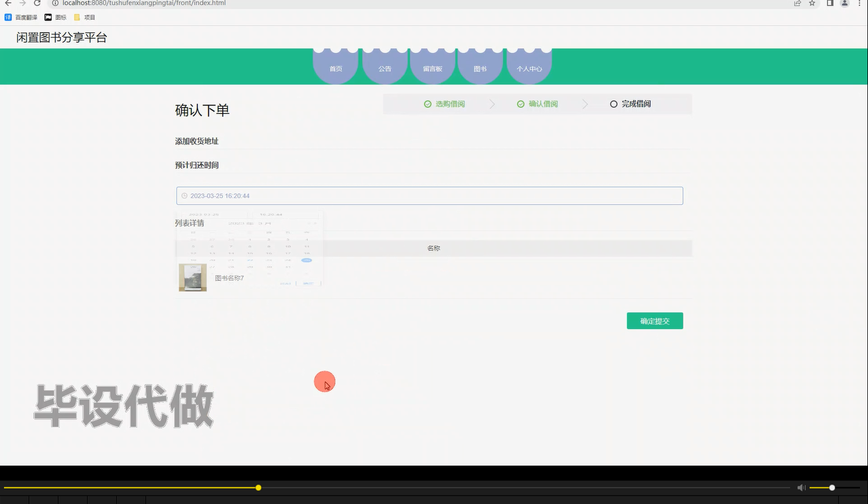Mute audio with the speaker icon
The image size is (868, 504).
801,487
